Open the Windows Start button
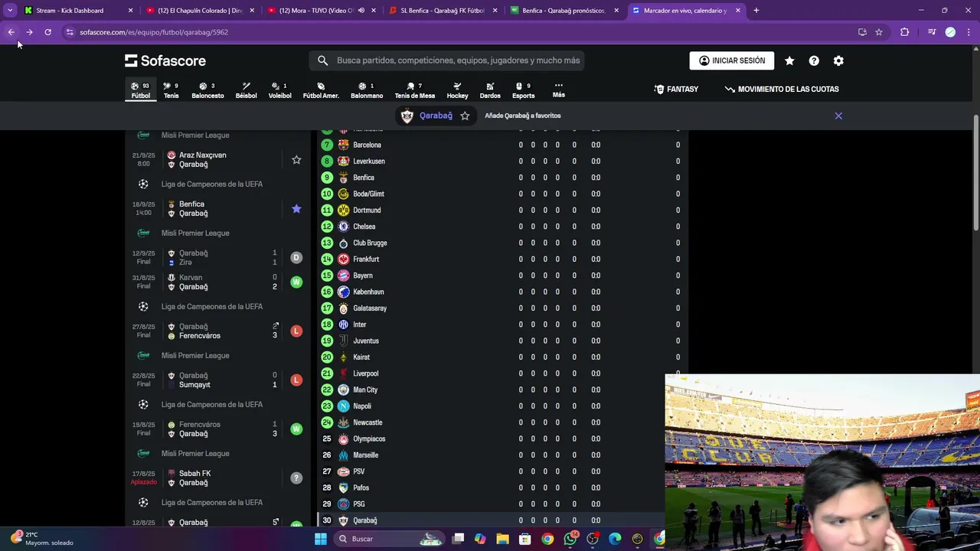Viewport: 980px width, 551px height. coord(321,539)
